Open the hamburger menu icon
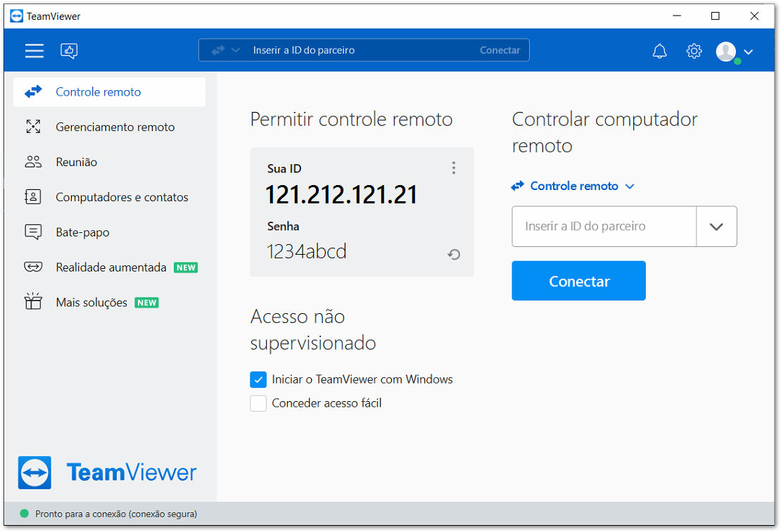This screenshot has height=532, width=781. click(34, 50)
